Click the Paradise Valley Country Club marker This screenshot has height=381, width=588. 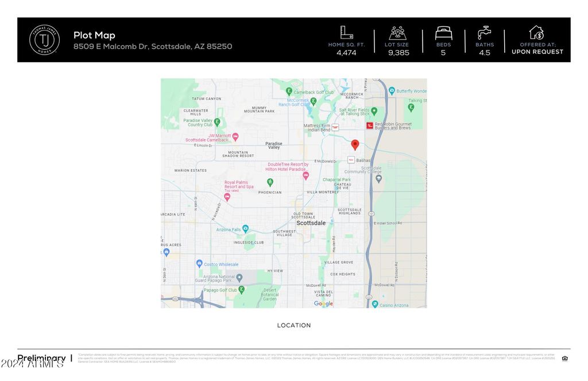(x=216, y=122)
